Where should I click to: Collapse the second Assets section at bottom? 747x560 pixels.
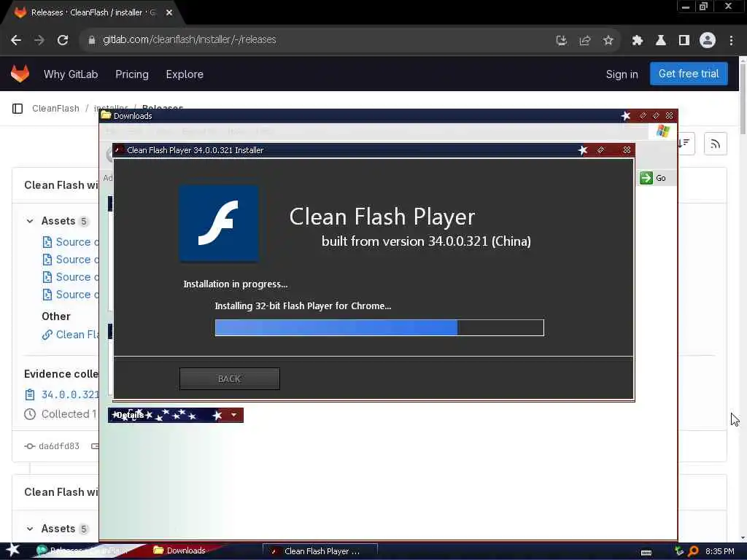coord(30,529)
